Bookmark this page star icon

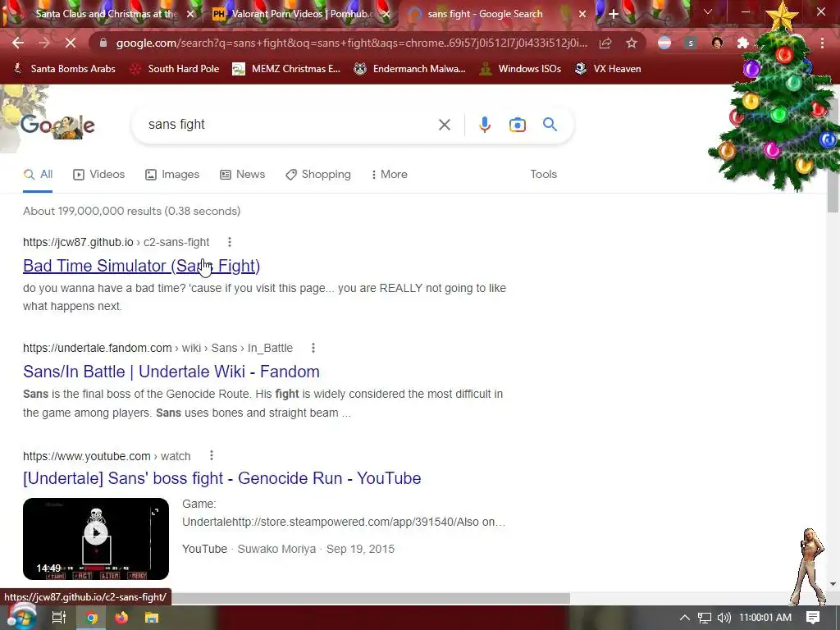click(632, 43)
